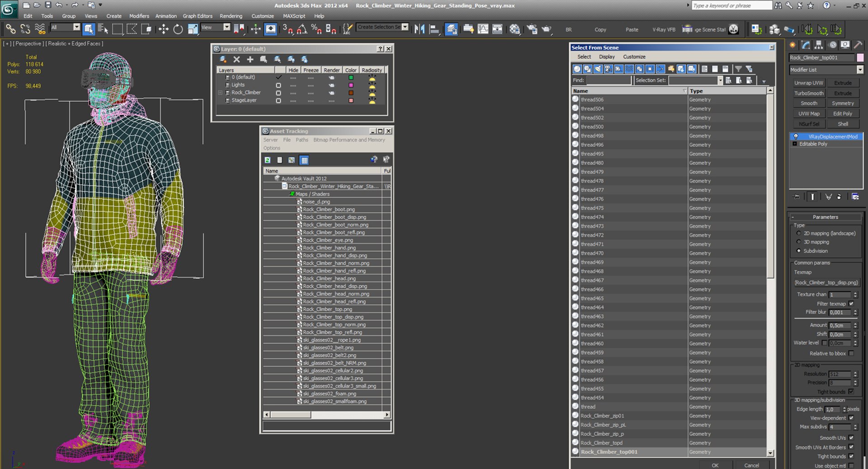This screenshot has width=868, height=469.
Task: Open MAXScript menu
Action: [x=294, y=16]
